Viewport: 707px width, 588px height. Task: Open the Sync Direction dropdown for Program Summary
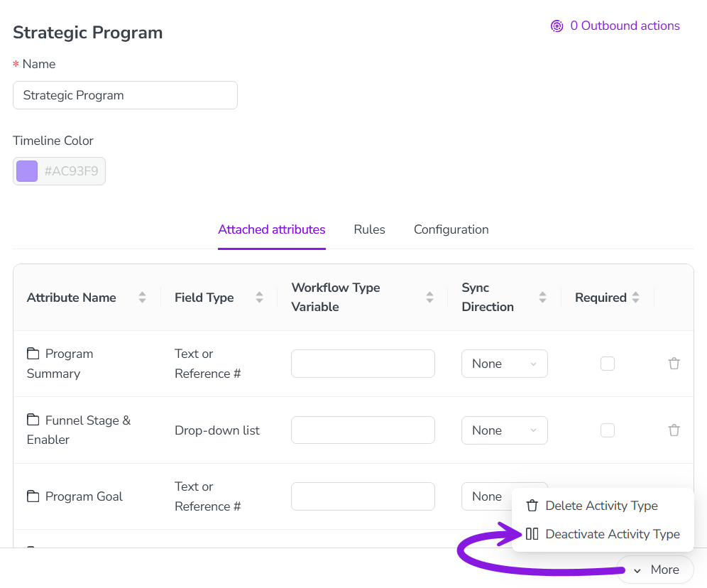505,364
